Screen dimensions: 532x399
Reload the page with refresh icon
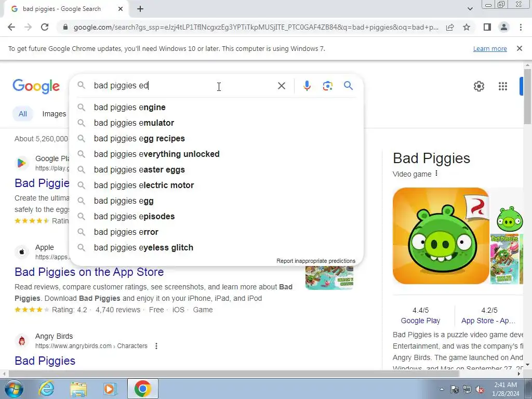point(45,27)
